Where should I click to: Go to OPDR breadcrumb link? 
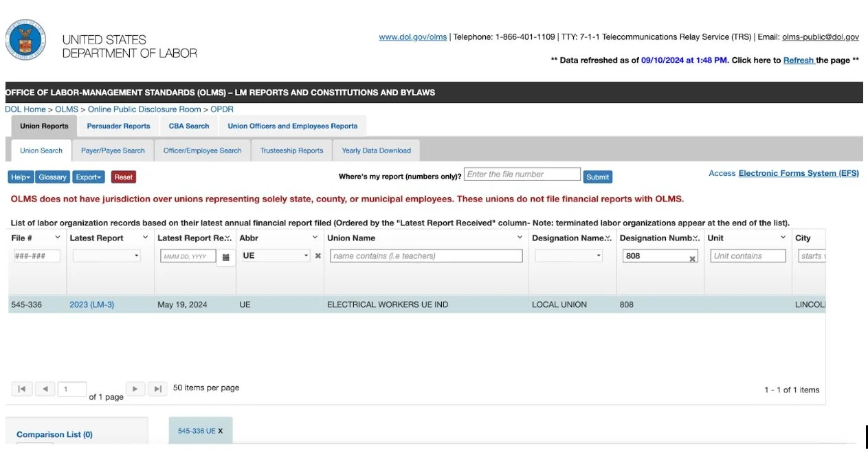pyautogui.click(x=222, y=109)
